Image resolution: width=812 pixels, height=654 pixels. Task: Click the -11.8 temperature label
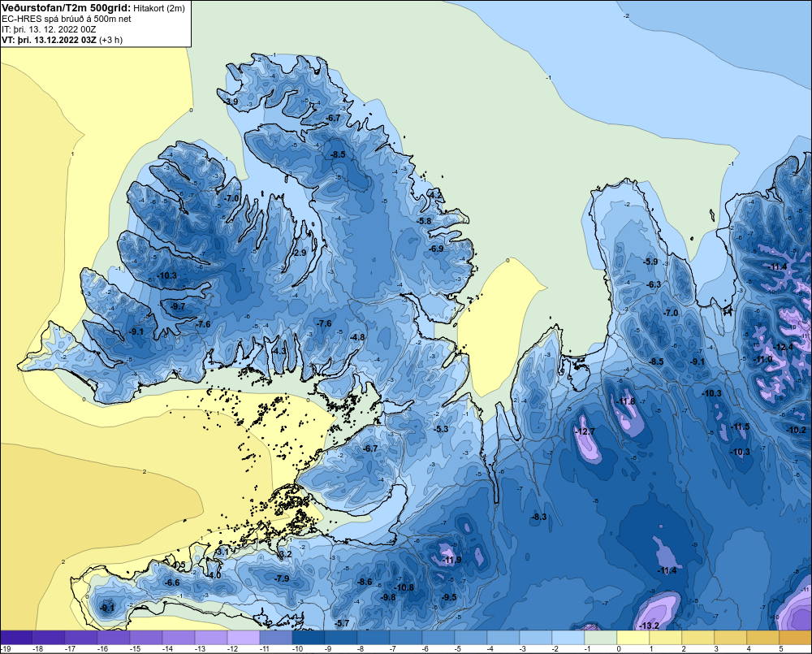(625, 401)
